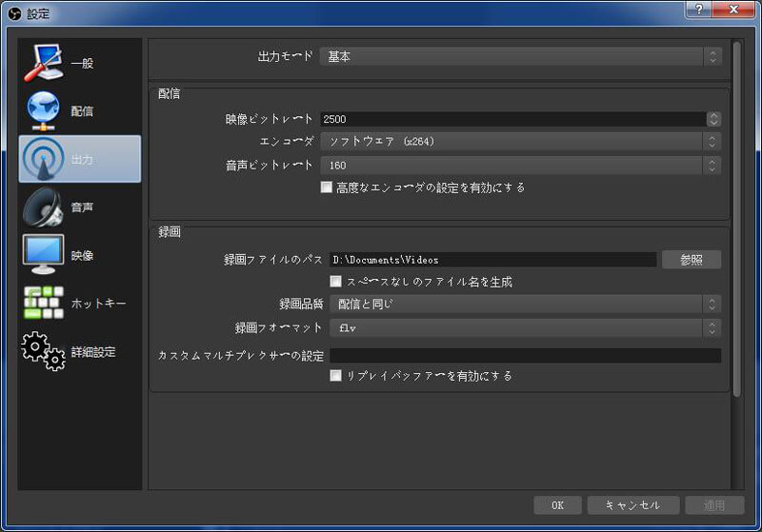The height and width of the screenshot is (532, 762).
Task: Click the 録画フォーマット label
Action: [278, 328]
